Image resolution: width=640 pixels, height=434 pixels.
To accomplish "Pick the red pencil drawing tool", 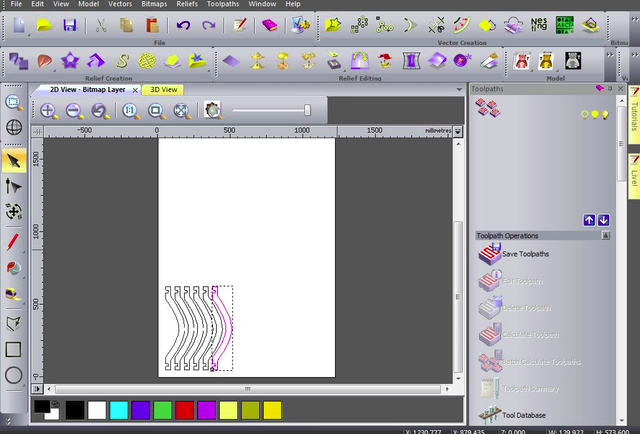I will click(x=13, y=242).
